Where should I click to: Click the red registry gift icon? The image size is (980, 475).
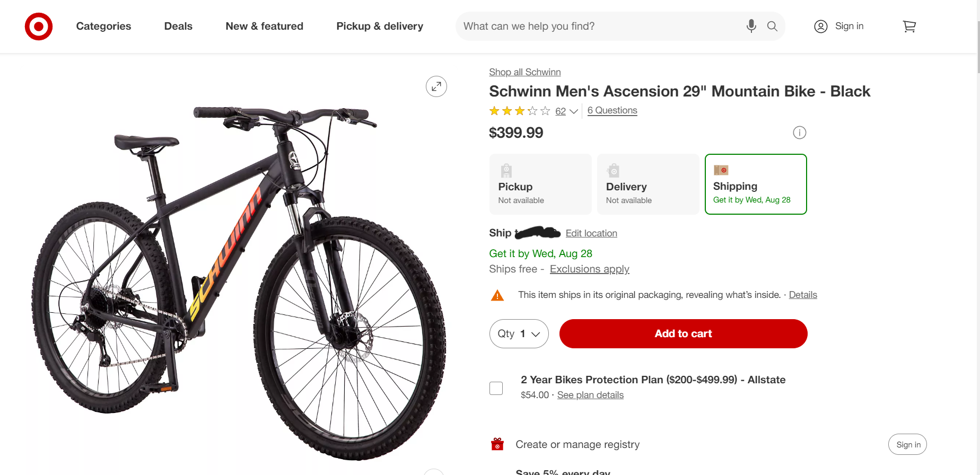[x=497, y=444]
